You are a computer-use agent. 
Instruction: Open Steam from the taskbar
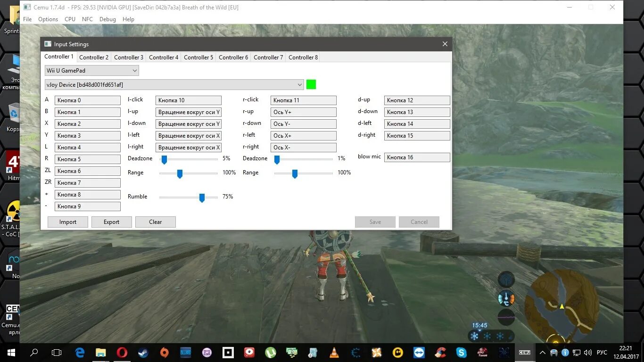[x=143, y=352]
